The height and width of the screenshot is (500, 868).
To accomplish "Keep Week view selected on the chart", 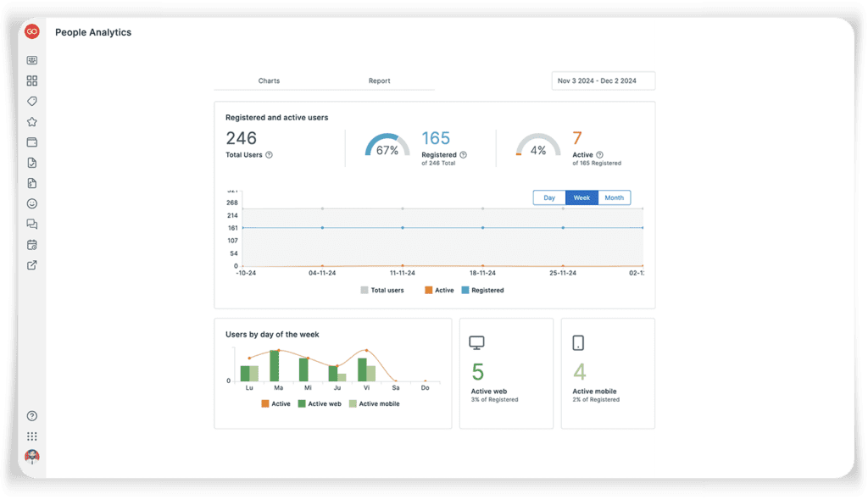I will click(581, 197).
